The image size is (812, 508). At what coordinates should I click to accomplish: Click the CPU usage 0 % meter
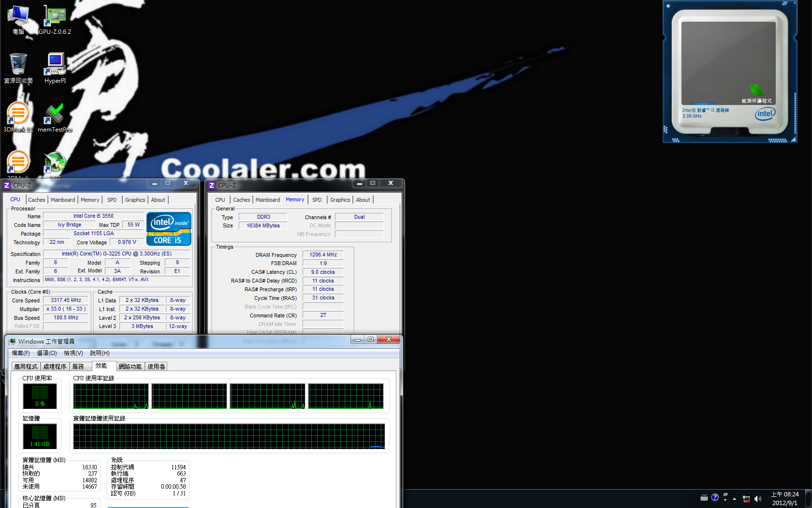[40, 396]
